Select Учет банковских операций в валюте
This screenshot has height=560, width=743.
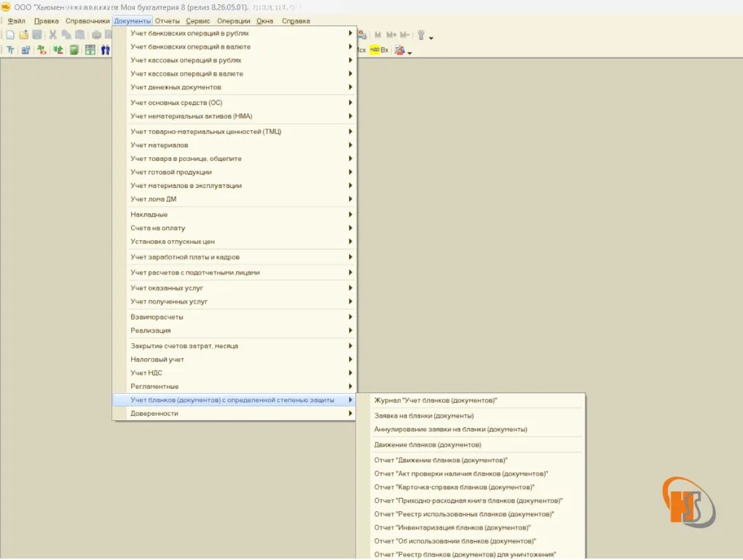pyautogui.click(x=235, y=47)
